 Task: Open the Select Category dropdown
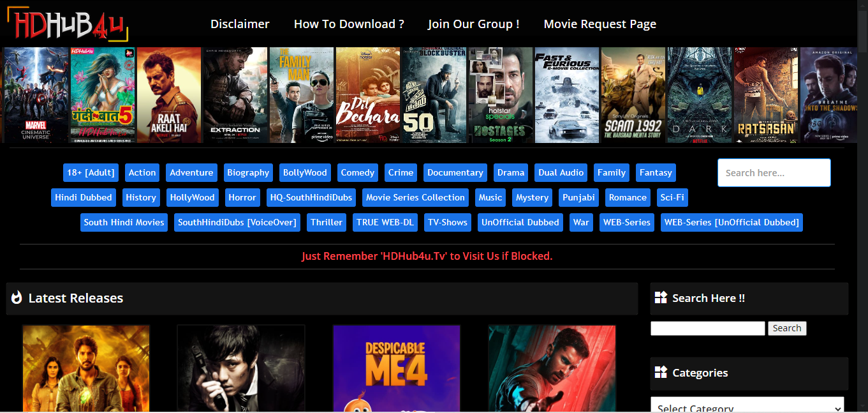click(x=747, y=405)
